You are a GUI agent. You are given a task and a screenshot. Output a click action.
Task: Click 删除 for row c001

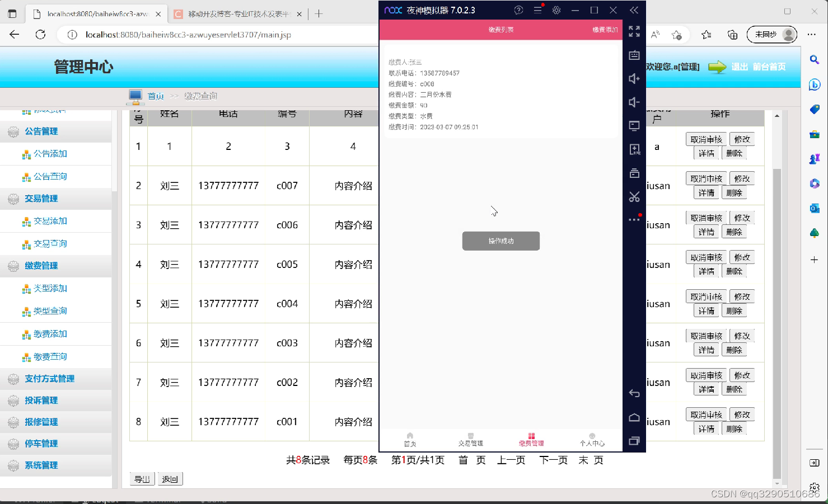coord(734,429)
